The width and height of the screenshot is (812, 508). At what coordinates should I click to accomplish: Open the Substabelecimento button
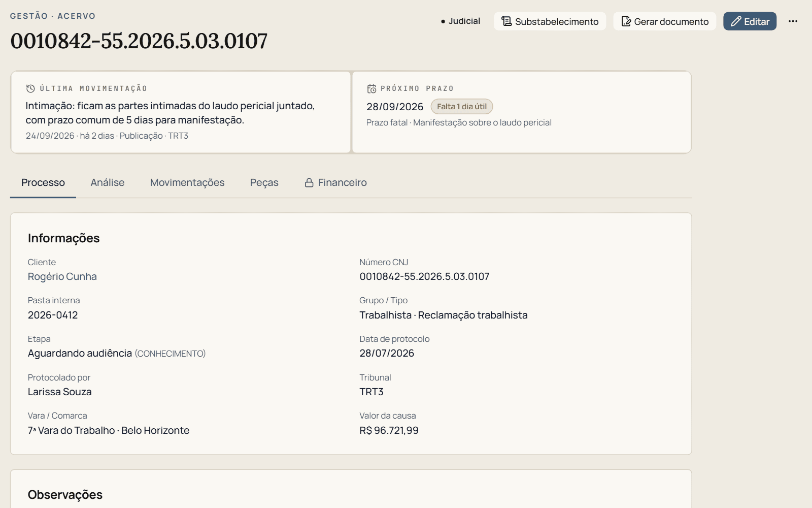pyautogui.click(x=550, y=21)
